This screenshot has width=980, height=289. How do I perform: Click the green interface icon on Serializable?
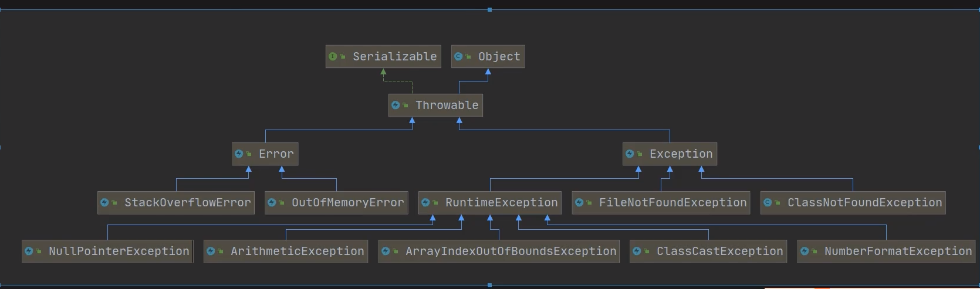[x=333, y=57]
